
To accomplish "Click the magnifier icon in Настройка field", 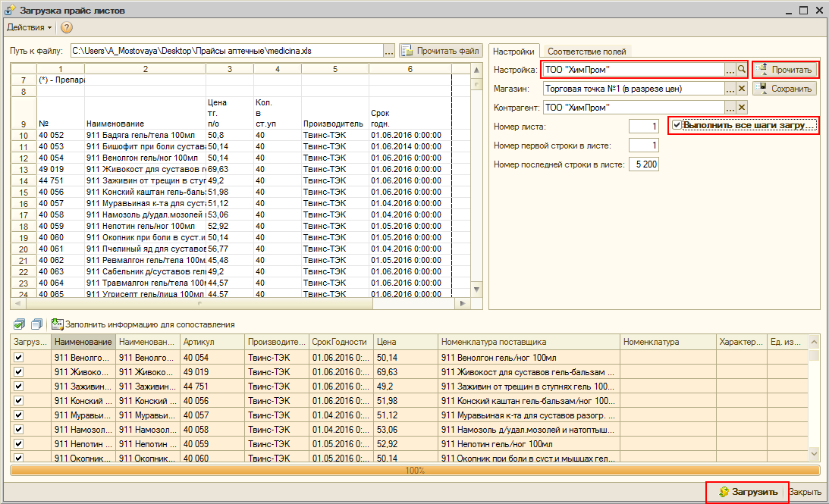I will pyautogui.click(x=742, y=70).
